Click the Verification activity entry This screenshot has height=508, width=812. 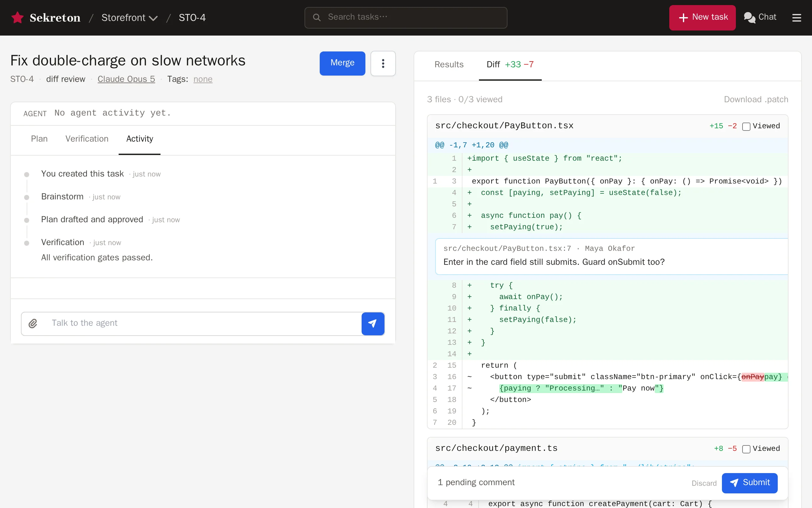click(x=62, y=242)
